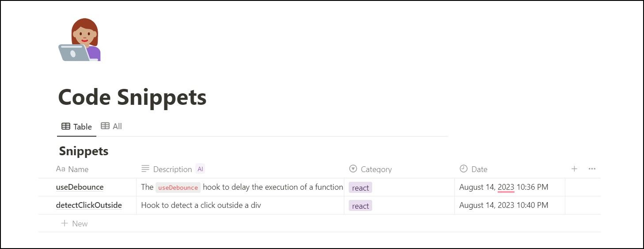Edit the useDebounce description cell
The image size is (644, 249).
pyautogui.click(x=241, y=188)
